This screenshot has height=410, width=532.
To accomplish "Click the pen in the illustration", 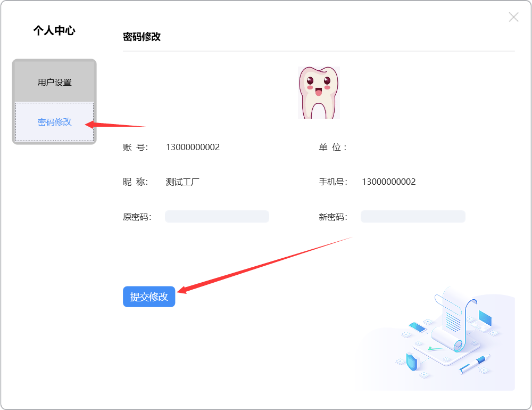I will (475, 364).
